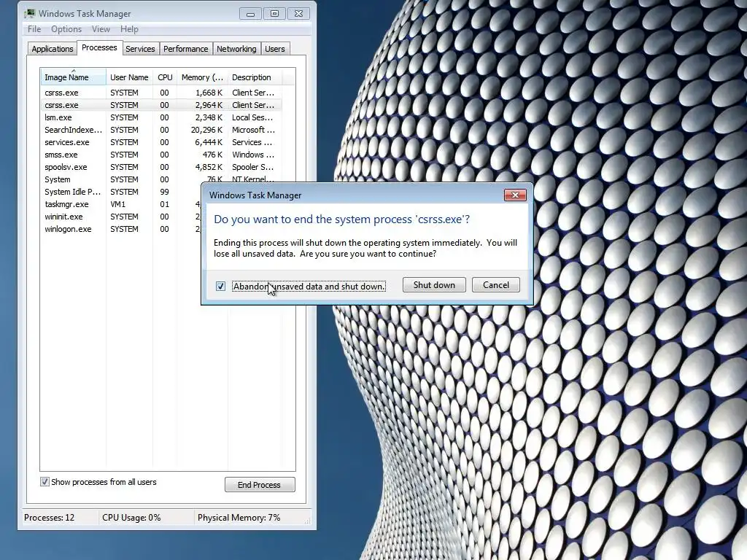The image size is (747, 560).
Task: Open the File menu
Action: [34, 29]
